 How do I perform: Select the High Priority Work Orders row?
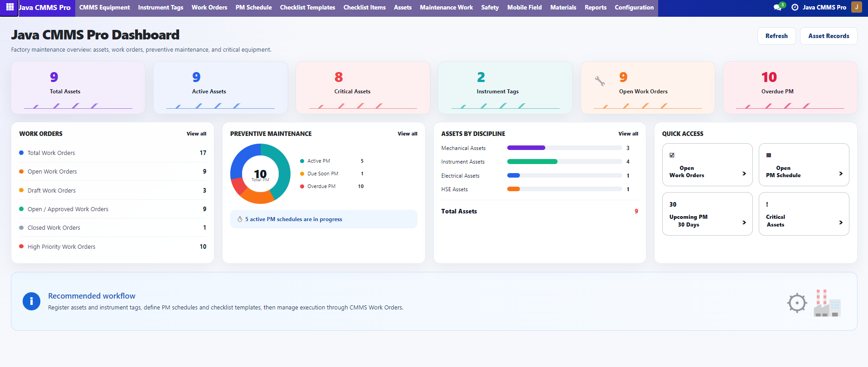click(x=112, y=246)
